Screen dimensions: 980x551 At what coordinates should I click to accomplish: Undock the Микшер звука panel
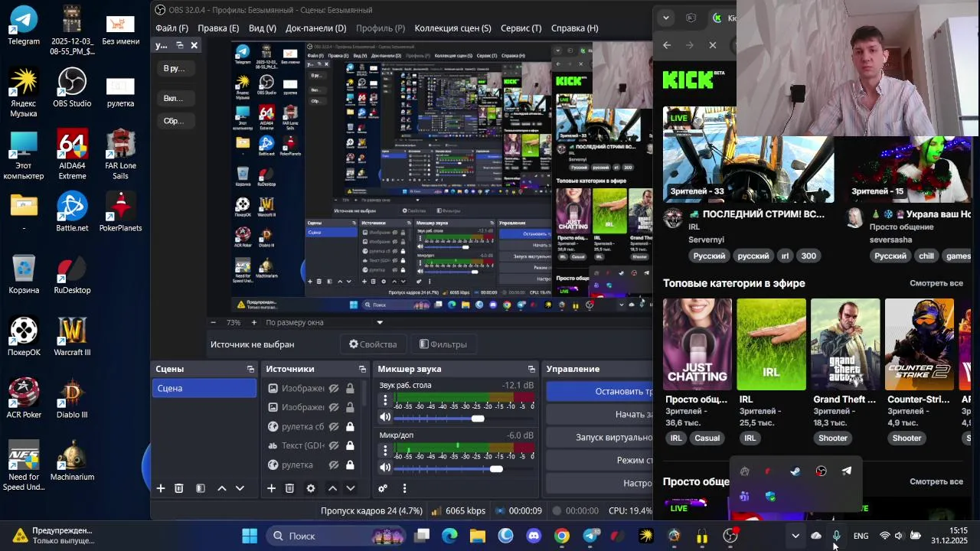(x=531, y=369)
